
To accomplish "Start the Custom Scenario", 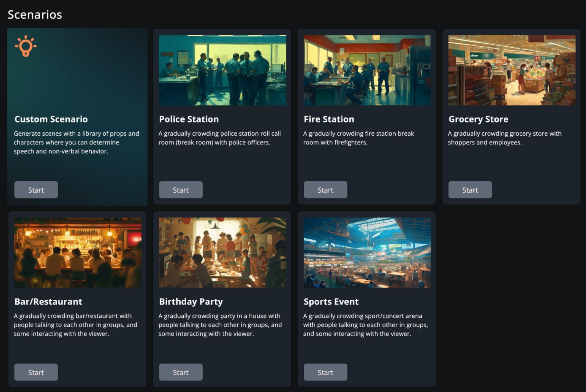I will point(36,190).
